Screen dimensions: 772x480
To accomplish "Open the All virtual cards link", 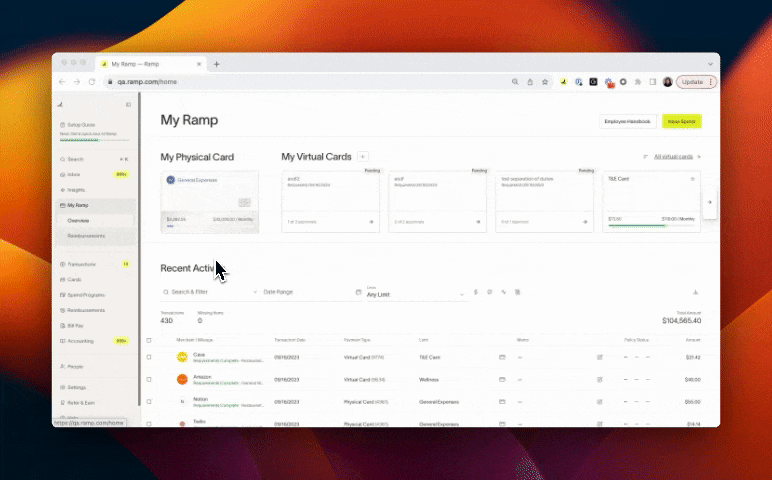I will click(x=673, y=157).
